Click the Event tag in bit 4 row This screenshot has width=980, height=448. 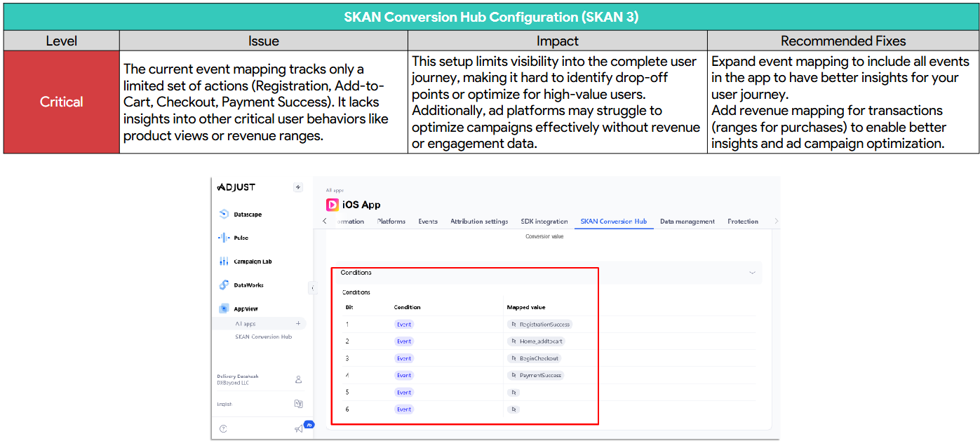pos(404,375)
